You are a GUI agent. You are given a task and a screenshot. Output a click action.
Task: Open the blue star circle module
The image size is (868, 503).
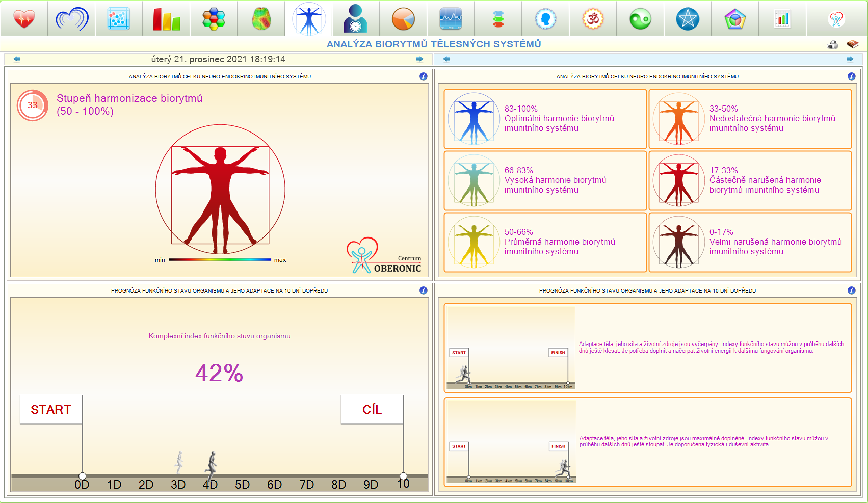point(688,19)
